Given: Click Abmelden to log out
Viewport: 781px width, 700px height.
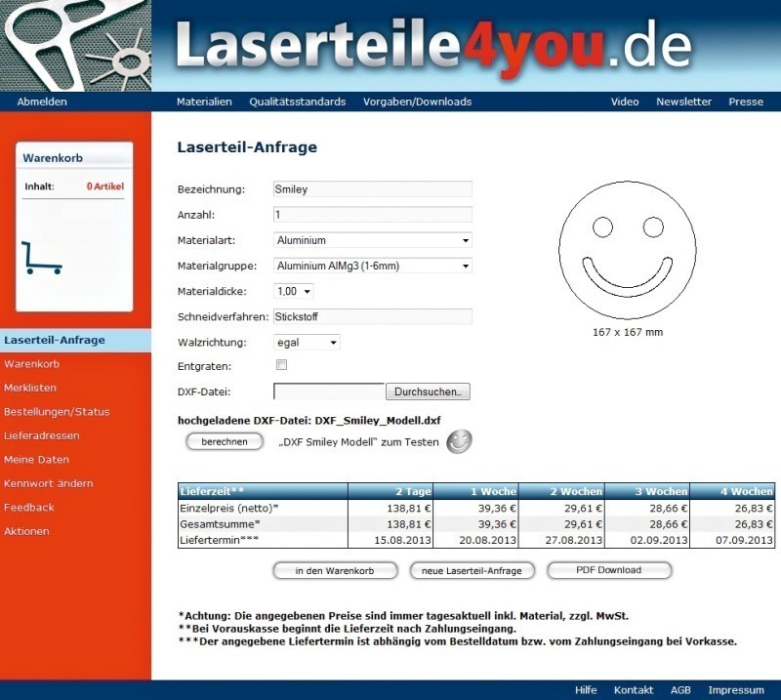Looking at the screenshot, I should coord(42,102).
